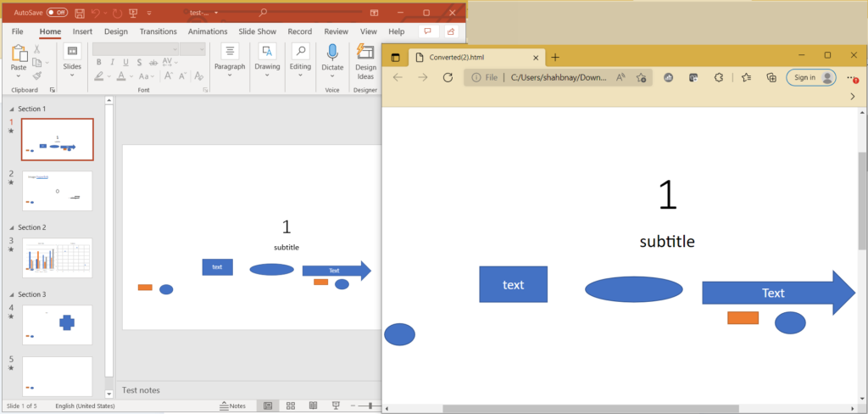Open Reading View from status bar
Screen dimensions: 868x414
point(313,406)
